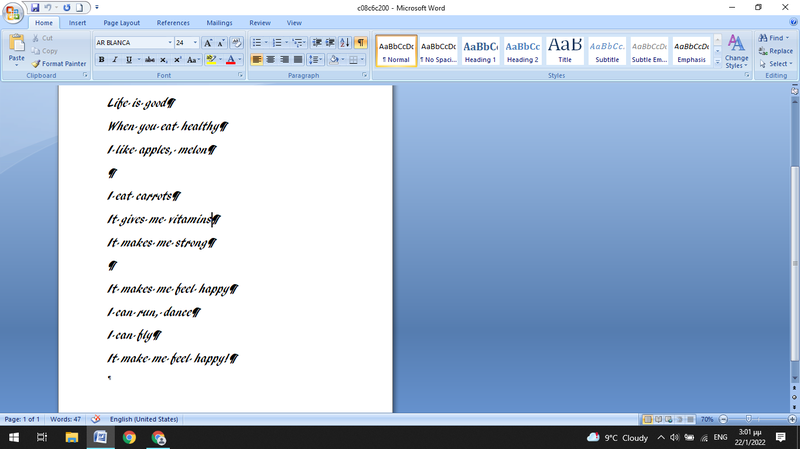Toggle bold formatting in the Font group

[x=101, y=60]
